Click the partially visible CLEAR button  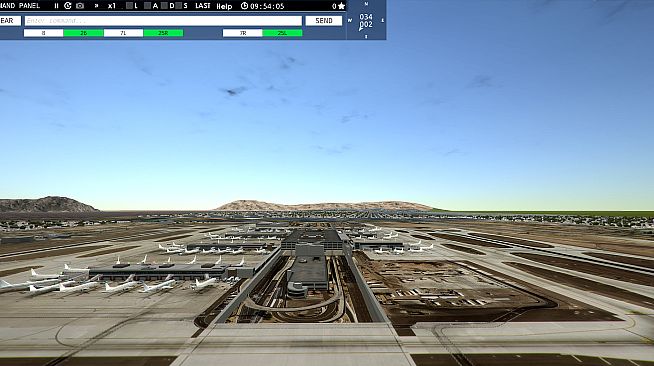click(10, 20)
